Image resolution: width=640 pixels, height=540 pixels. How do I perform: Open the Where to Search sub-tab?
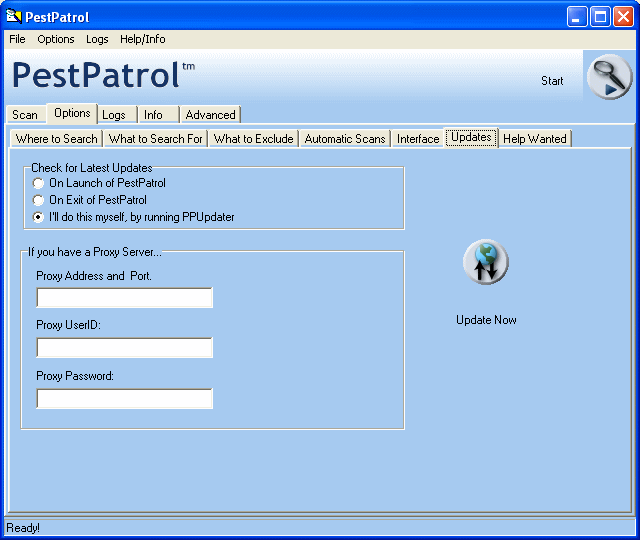coord(56,139)
